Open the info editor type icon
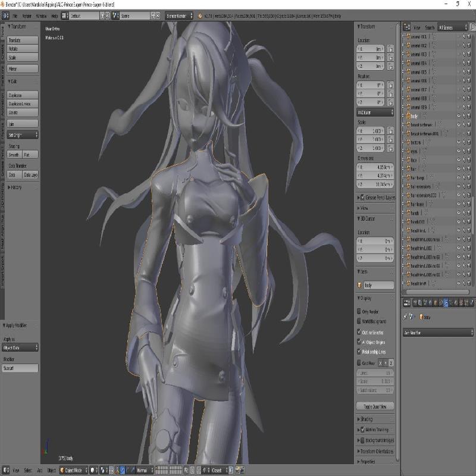 pos(6,16)
